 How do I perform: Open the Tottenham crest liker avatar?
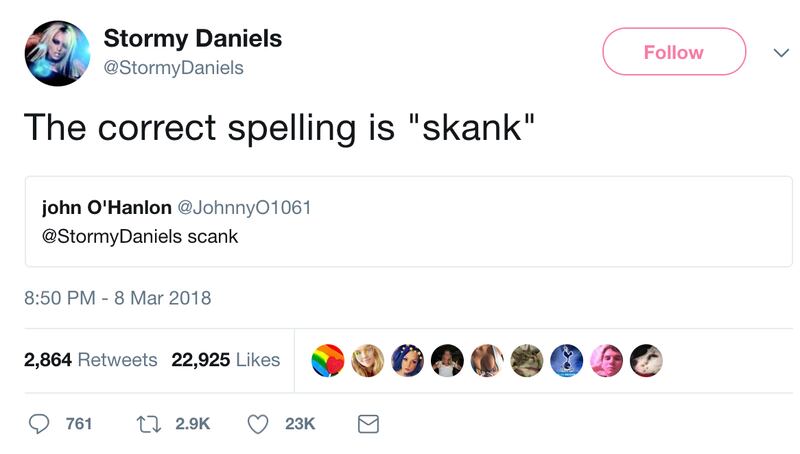pos(566,360)
